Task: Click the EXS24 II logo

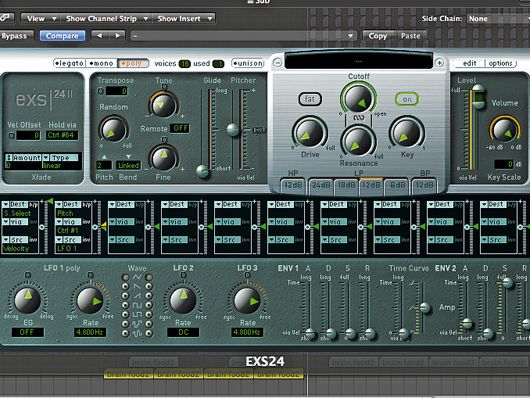Action: coord(44,99)
